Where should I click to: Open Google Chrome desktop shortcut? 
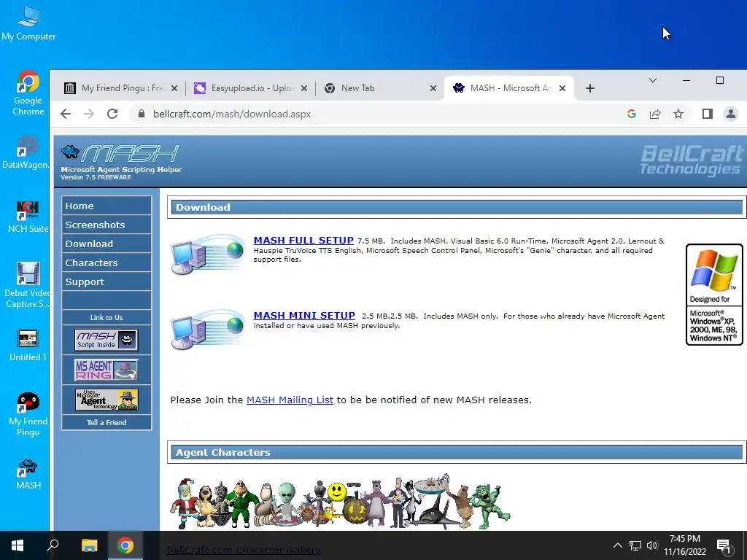click(x=28, y=93)
